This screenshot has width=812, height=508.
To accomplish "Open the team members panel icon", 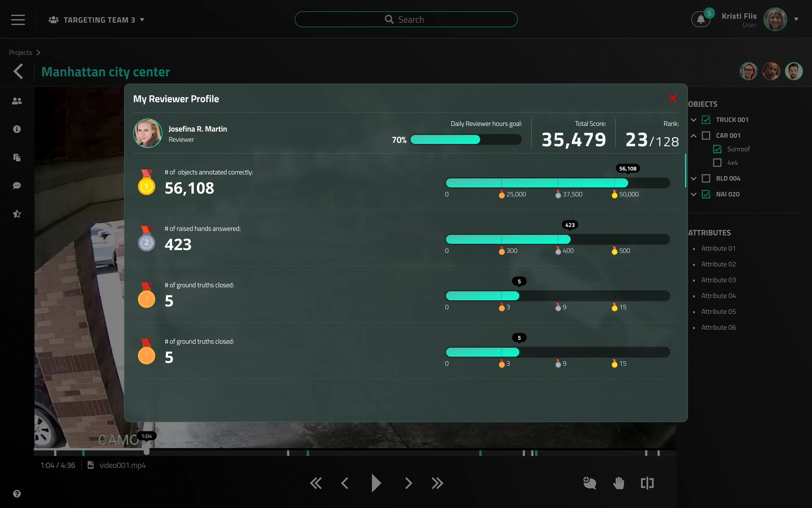I will (x=17, y=100).
